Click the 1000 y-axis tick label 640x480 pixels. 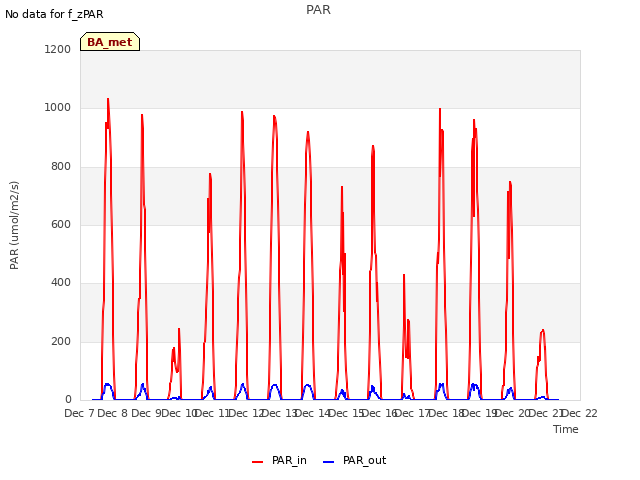(58, 108)
